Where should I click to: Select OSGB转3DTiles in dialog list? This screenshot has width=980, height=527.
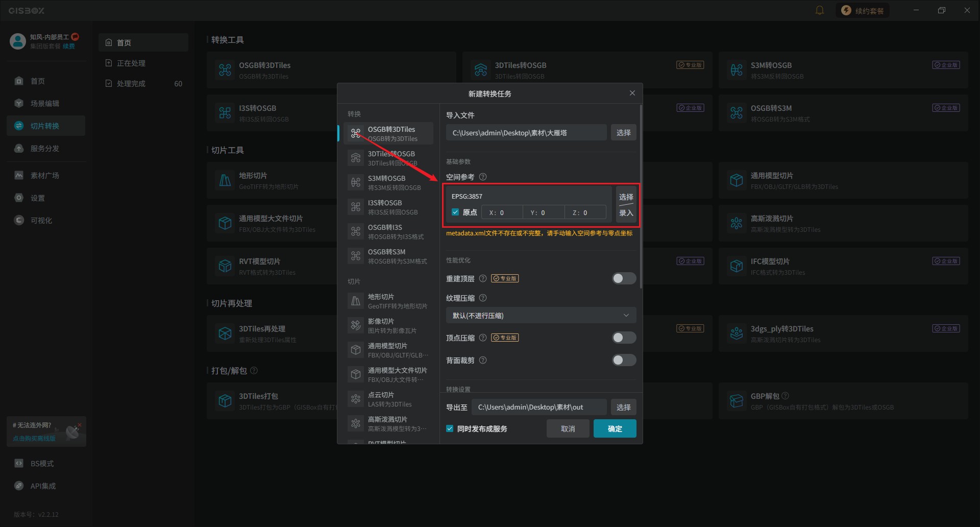click(388, 134)
